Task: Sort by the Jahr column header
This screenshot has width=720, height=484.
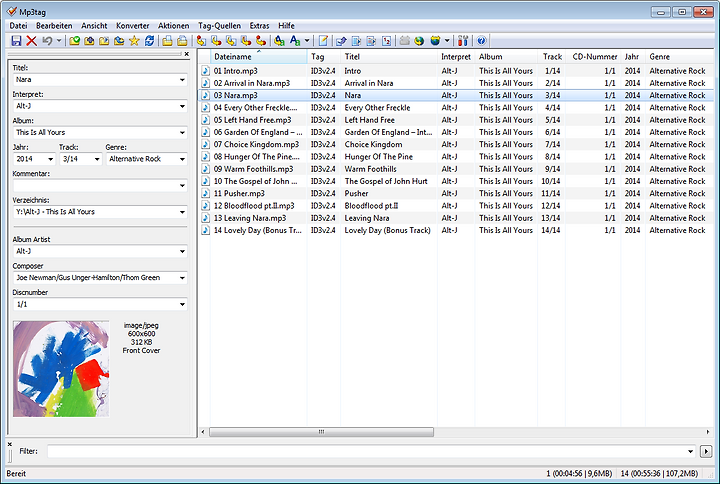Action: tap(633, 56)
